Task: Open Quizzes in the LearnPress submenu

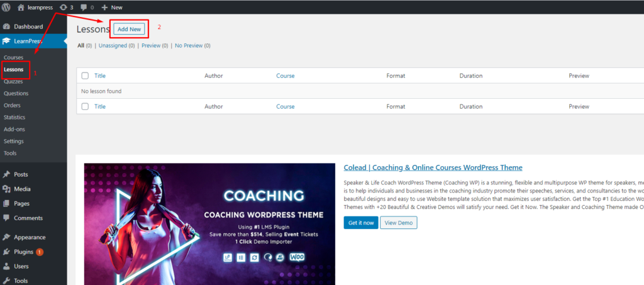Action: point(14,81)
